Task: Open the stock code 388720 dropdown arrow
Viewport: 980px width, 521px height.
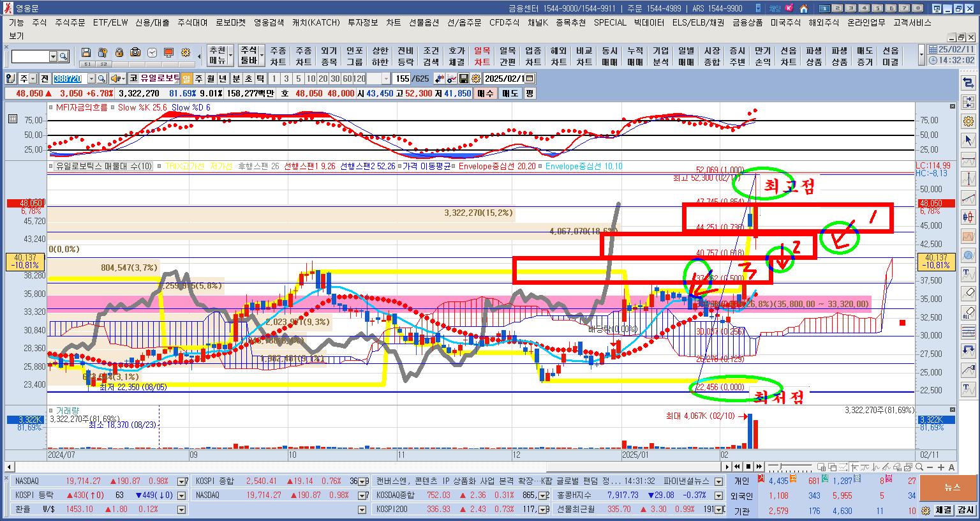Action: pyautogui.click(x=91, y=79)
